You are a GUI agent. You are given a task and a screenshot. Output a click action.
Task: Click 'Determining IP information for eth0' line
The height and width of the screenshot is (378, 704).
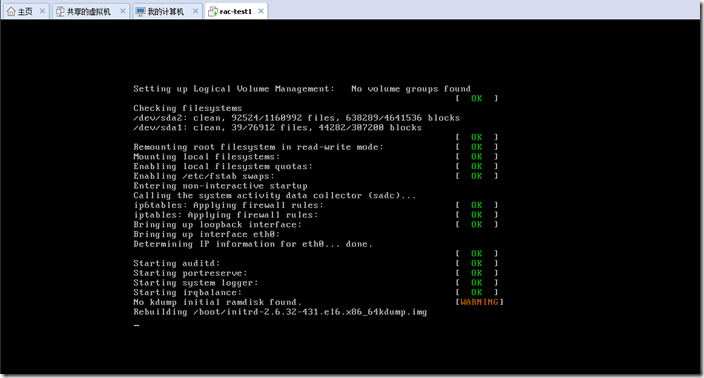[253, 244]
